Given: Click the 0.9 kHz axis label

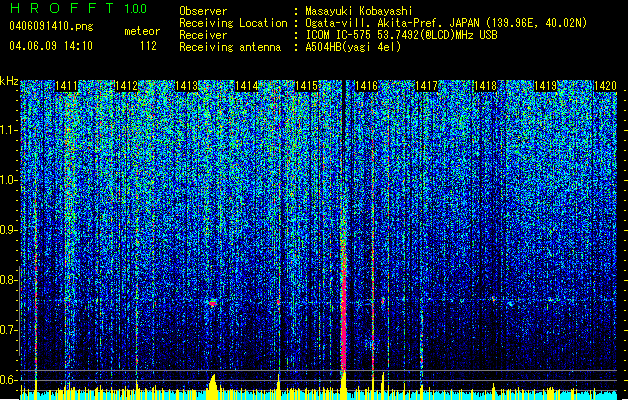Looking at the screenshot, I should point(9,230).
